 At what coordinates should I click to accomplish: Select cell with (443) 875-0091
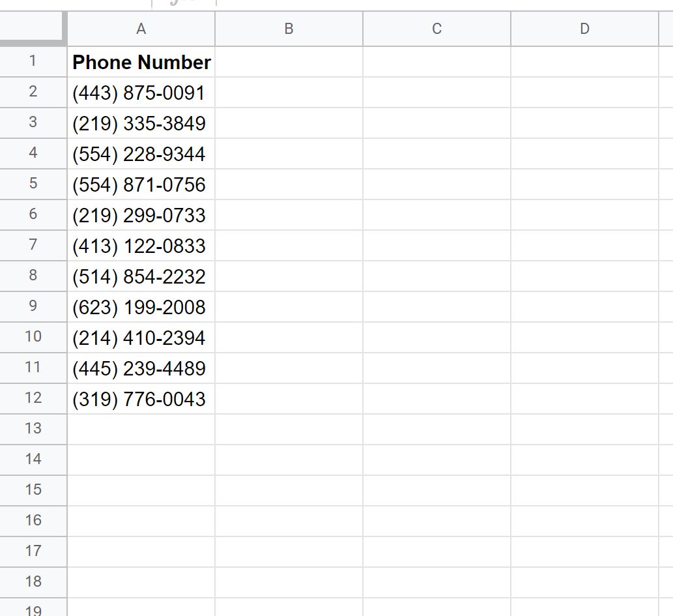pyautogui.click(x=141, y=93)
